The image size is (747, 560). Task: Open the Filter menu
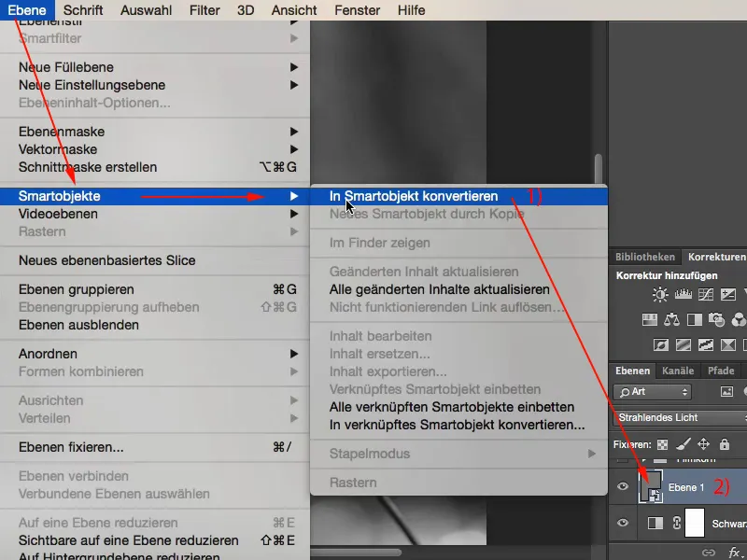pyautogui.click(x=204, y=10)
